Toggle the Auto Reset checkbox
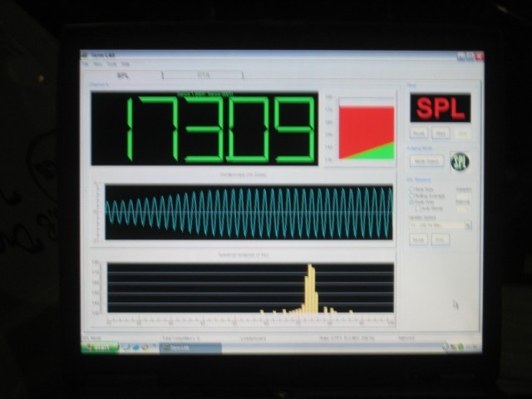 pos(418,209)
